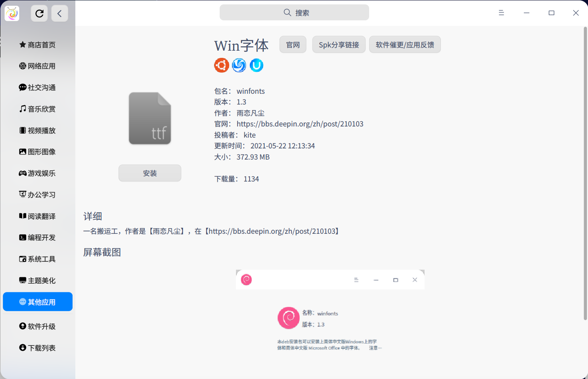The height and width of the screenshot is (379, 588).
Task: Click the back arrow navigation icon
Action: pyautogui.click(x=59, y=13)
